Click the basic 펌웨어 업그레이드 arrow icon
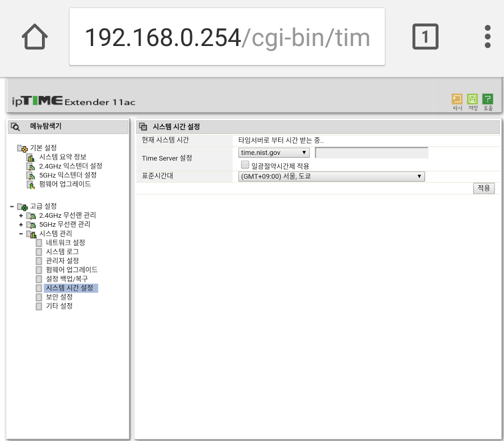The height and width of the screenshot is (441, 504). pyautogui.click(x=30, y=185)
